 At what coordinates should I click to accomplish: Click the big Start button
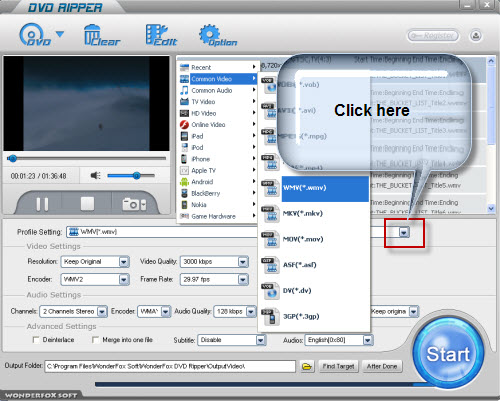[x=448, y=353]
